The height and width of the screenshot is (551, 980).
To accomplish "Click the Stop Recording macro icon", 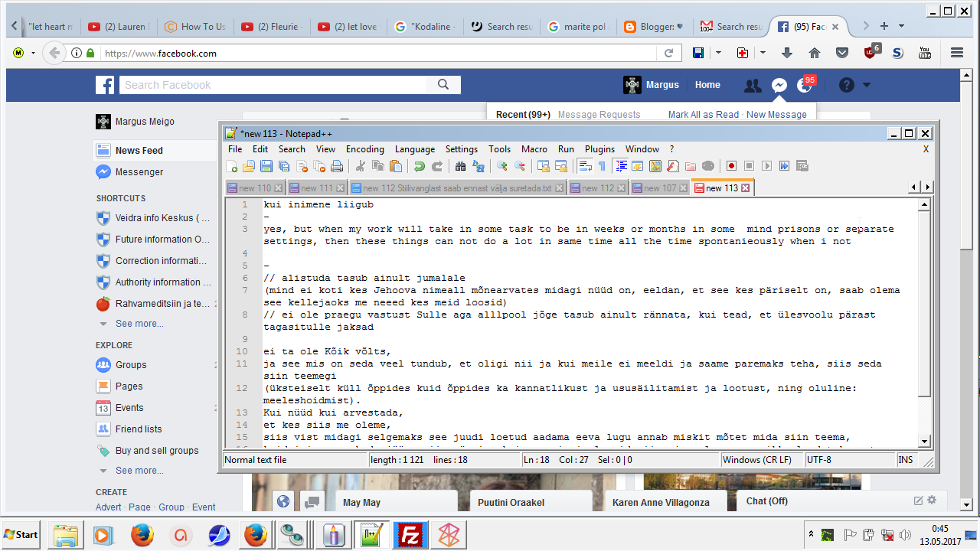I will coord(749,166).
